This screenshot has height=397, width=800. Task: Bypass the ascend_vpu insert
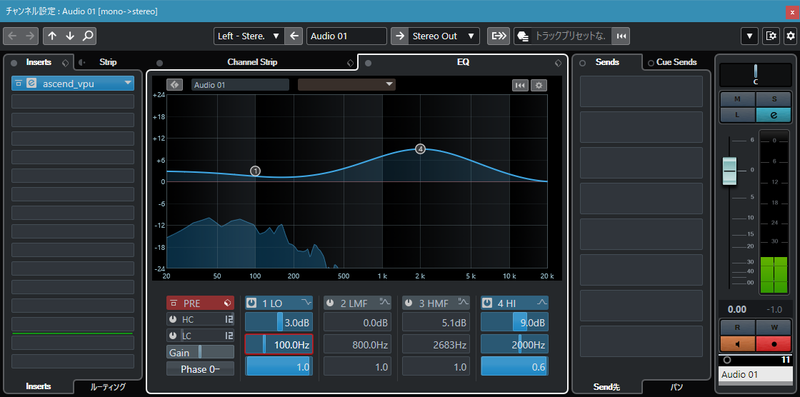[x=18, y=84]
